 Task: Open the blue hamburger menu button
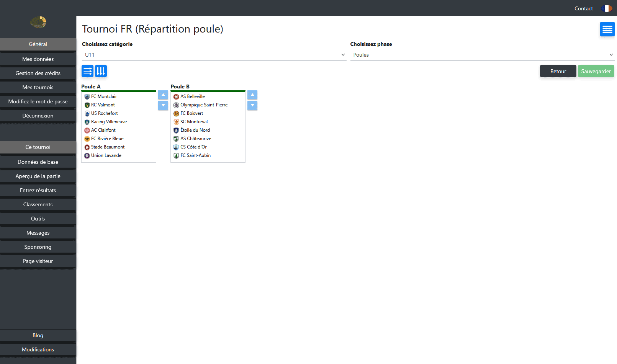[x=607, y=29]
